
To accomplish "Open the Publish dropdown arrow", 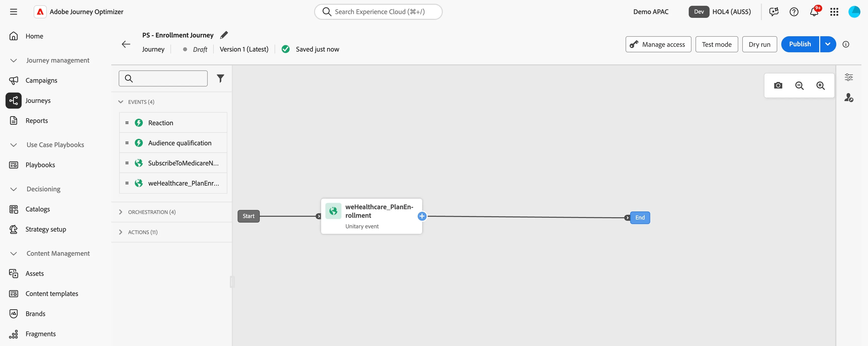I will (828, 44).
